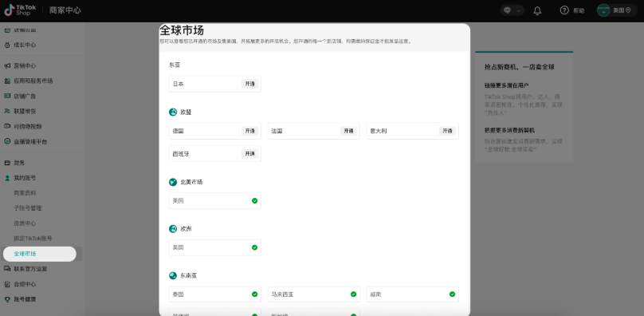The width and height of the screenshot is (644, 316).
Task: Click the 合规中心 sidebar icon
Action: [x=7, y=284]
